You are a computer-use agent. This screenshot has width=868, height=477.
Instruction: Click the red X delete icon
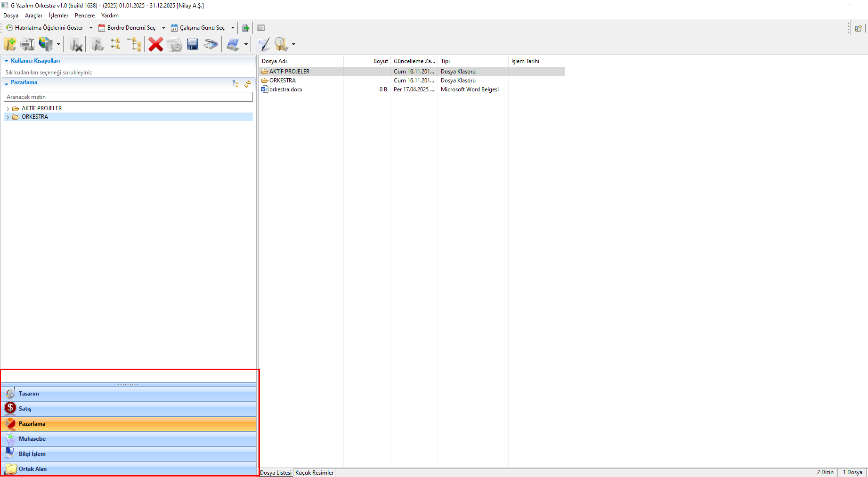[155, 44]
